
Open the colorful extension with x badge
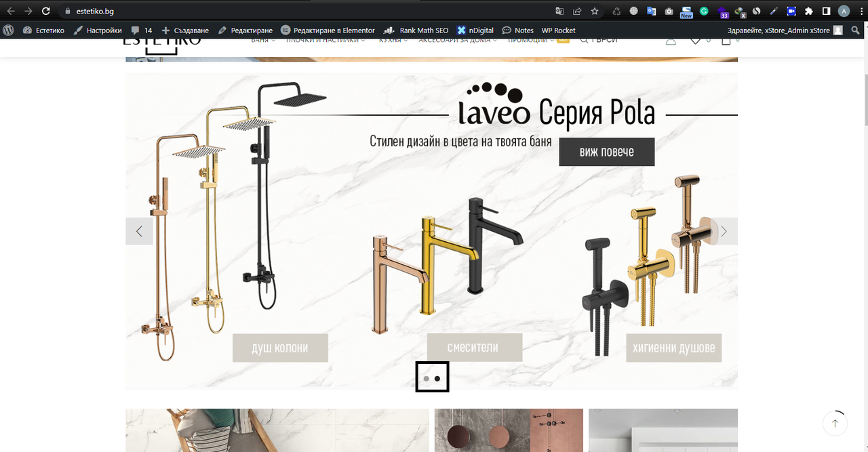tap(740, 12)
